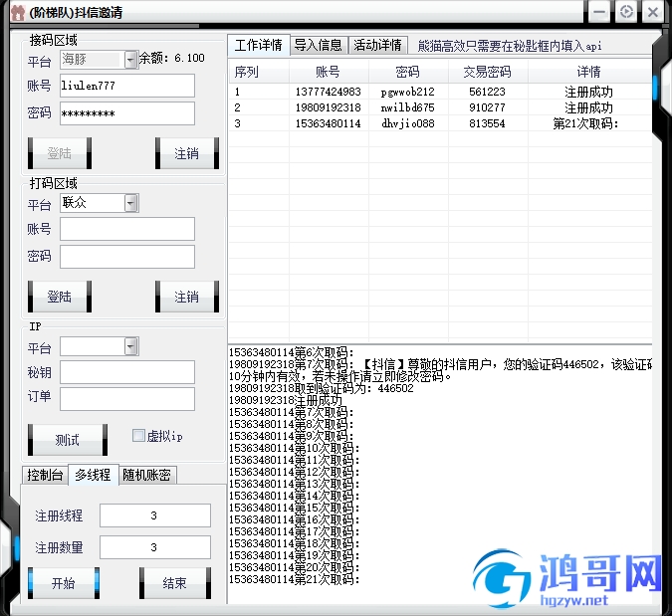Open the 活动详情 tab
Viewport: 672px width, 616px height.
click(x=377, y=45)
